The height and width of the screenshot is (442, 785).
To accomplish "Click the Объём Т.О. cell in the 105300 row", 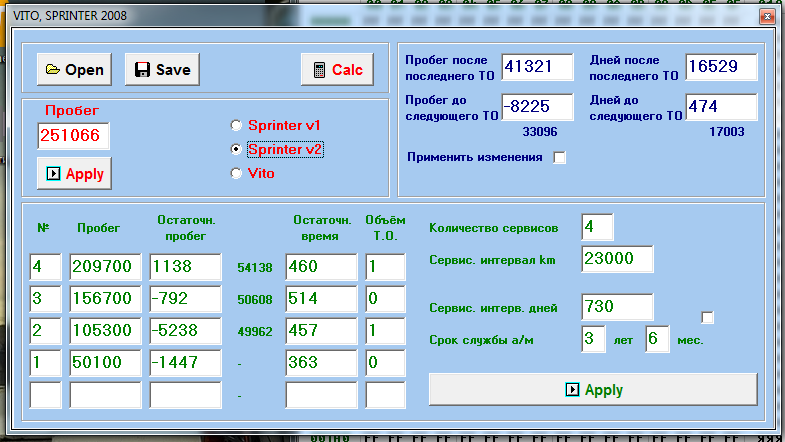I will coord(385,331).
